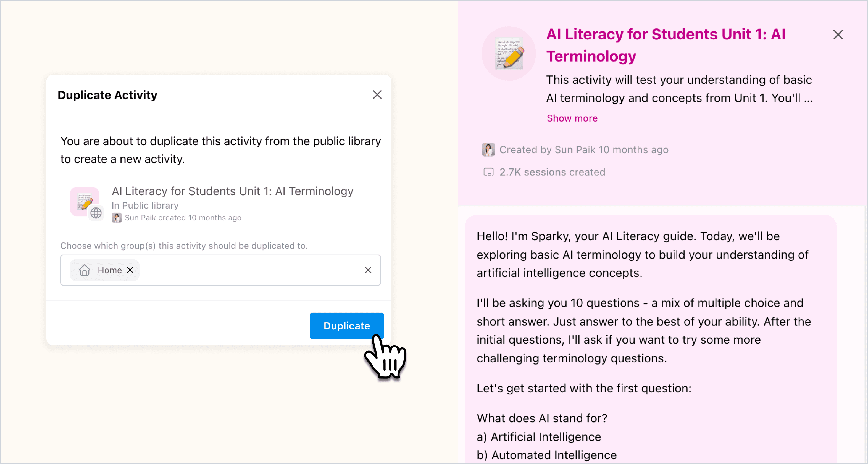
Task: Click Sun Paik's avatar on the detail panel
Action: [x=489, y=150]
